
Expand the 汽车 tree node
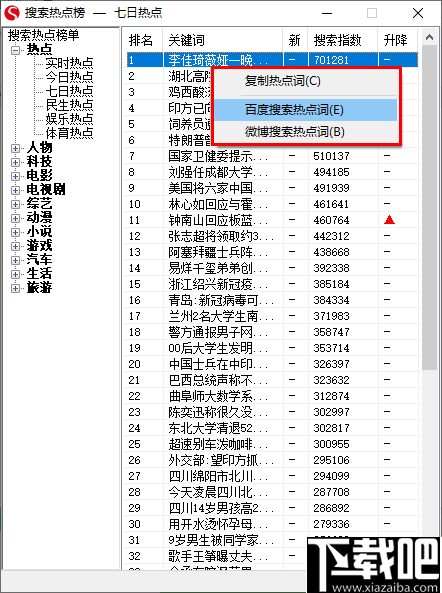[15, 261]
